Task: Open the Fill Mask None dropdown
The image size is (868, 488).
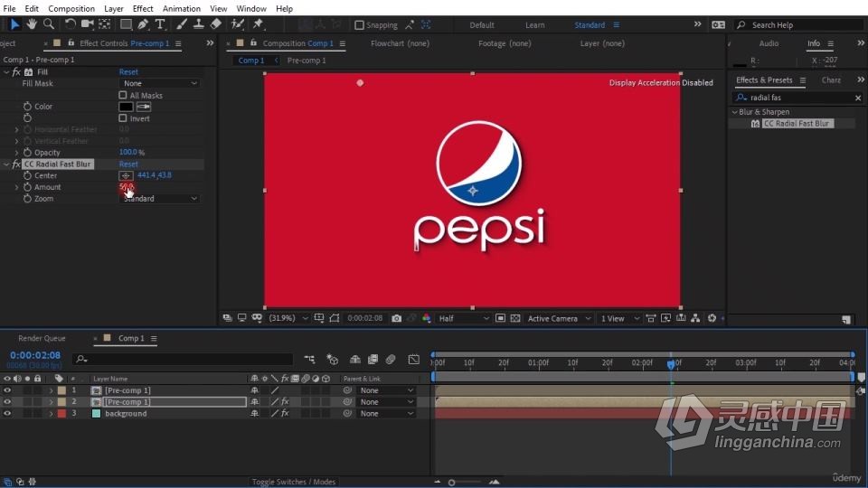Action: (159, 83)
